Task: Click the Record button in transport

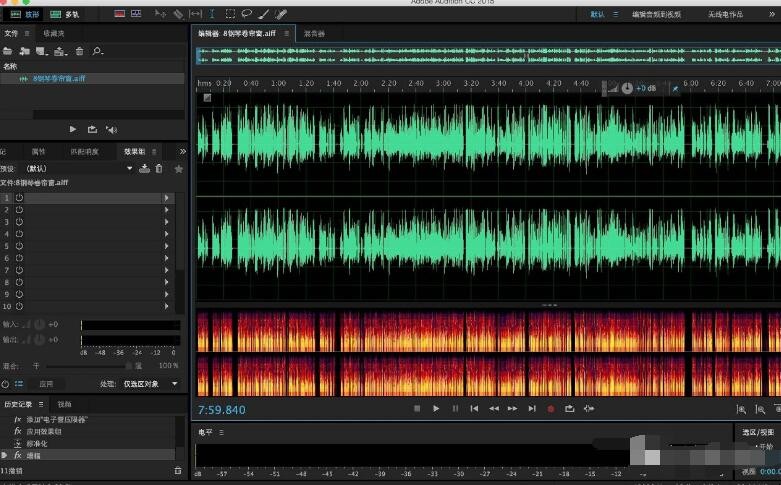Action: [550, 408]
